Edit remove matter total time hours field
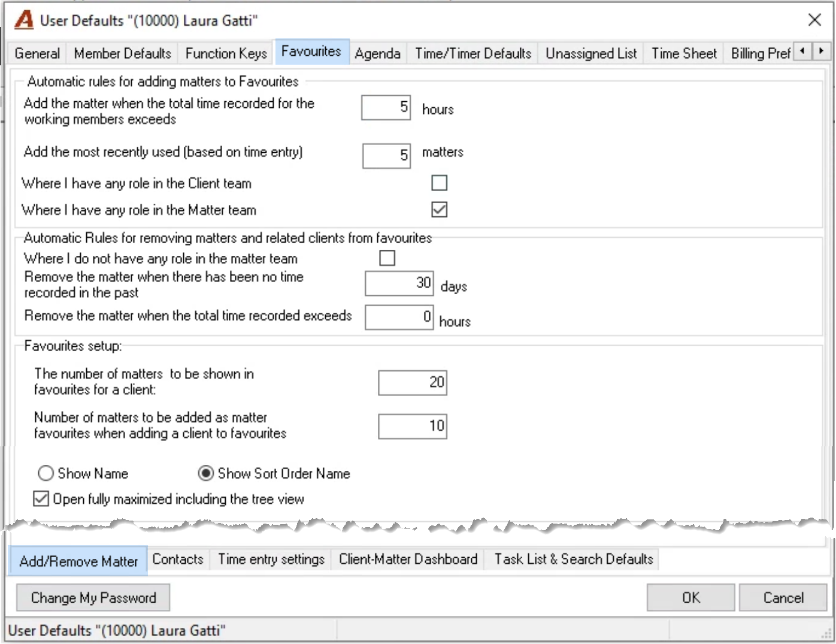The image size is (836, 644). point(399,317)
